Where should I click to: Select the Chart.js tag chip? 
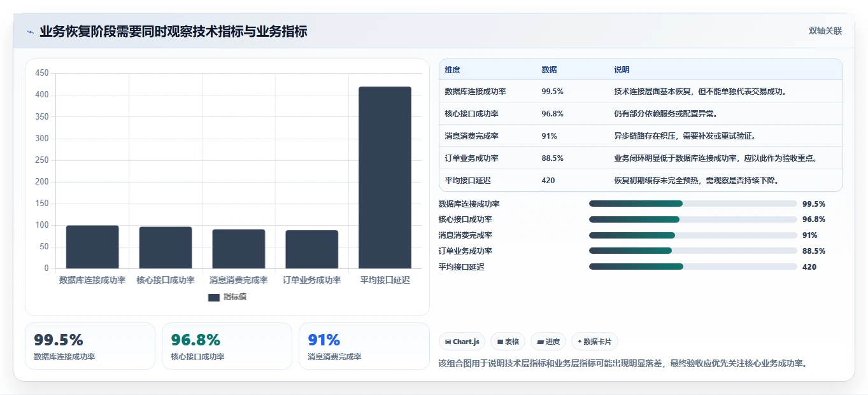tap(462, 342)
